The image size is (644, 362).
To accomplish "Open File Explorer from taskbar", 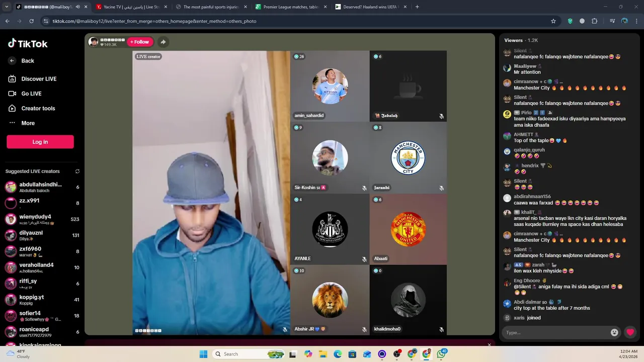I will (323, 354).
